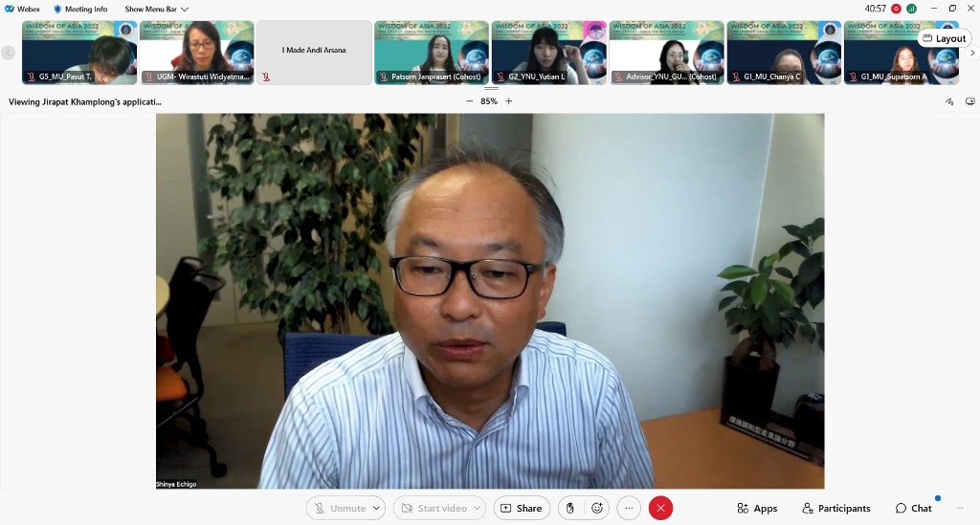The image size is (980, 525).
Task: Expand audio options arrow beside Unmute
Action: pyautogui.click(x=377, y=508)
